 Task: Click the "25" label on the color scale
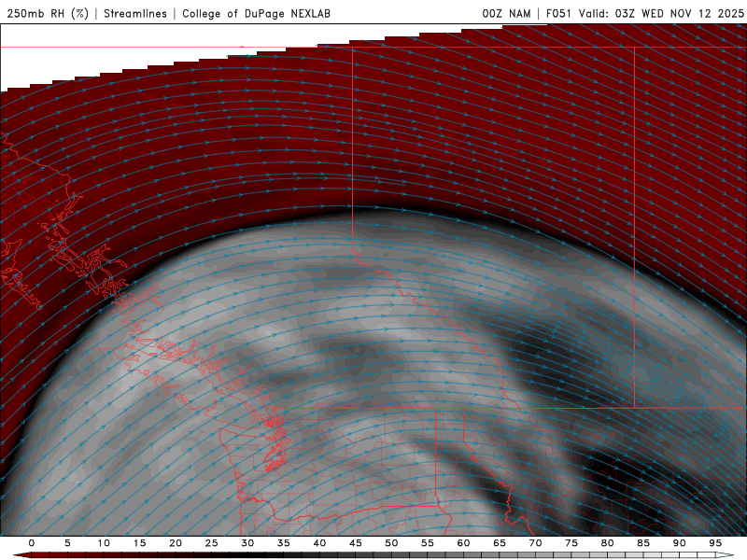click(x=212, y=543)
